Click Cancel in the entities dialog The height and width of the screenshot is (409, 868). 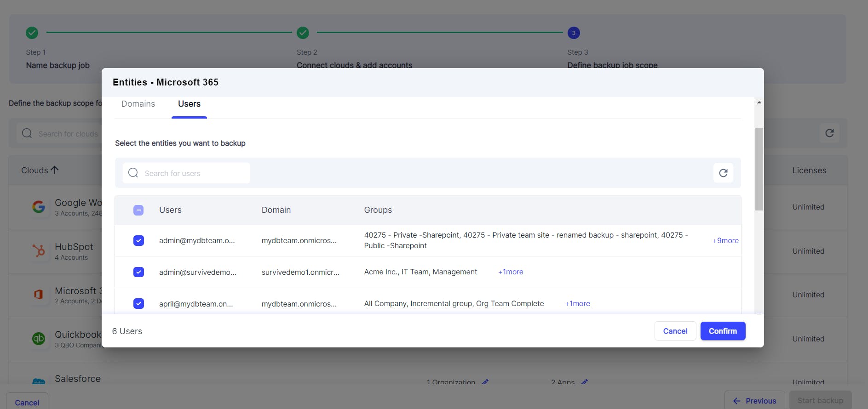[675, 331]
